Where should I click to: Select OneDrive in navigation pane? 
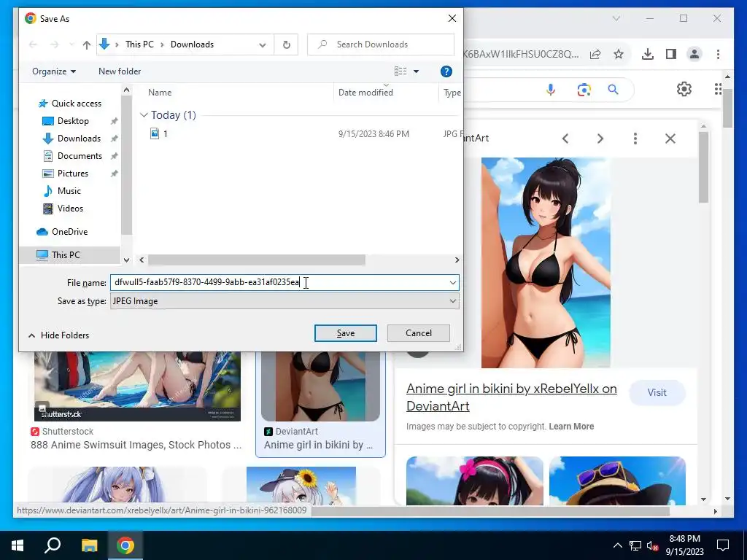pos(69,232)
